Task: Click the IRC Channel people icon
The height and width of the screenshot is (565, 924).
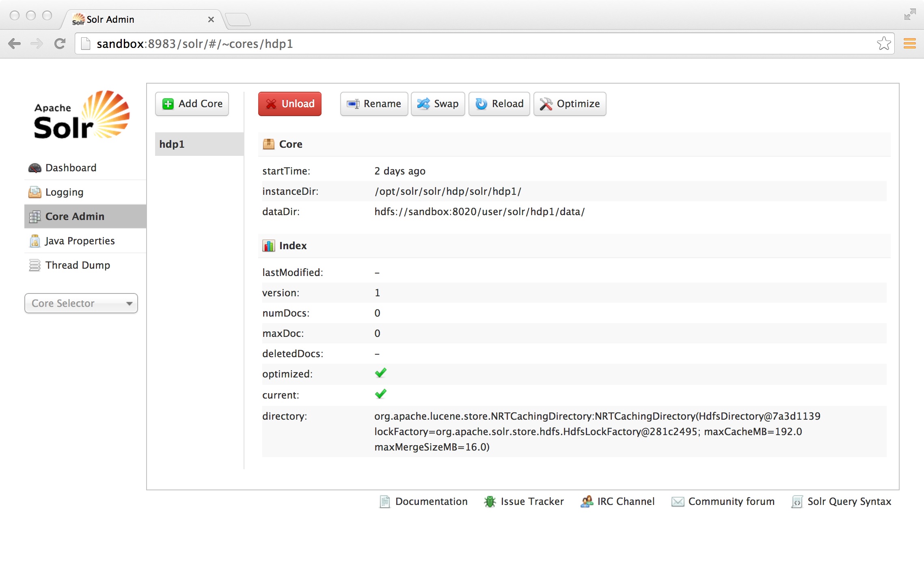Action: [x=587, y=502]
